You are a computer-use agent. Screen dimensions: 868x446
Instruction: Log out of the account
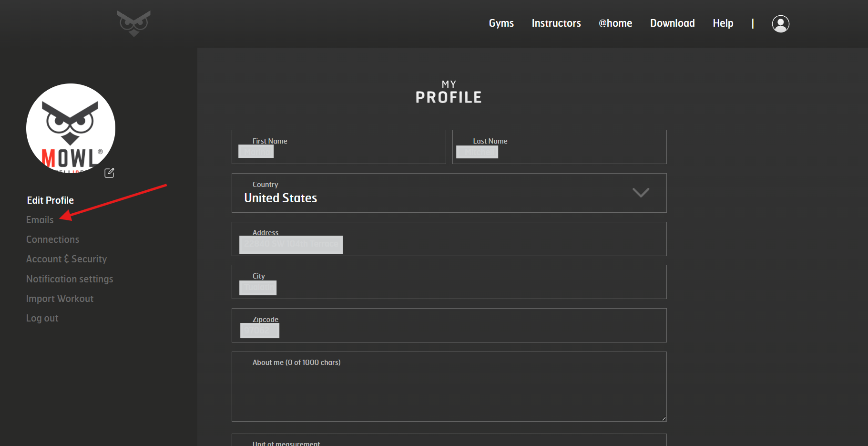click(42, 318)
